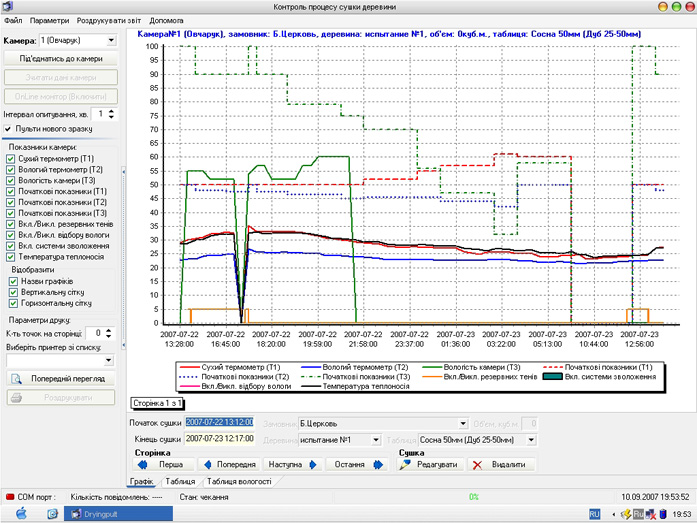Disable Горизонтальну сітку grid checkbox
This screenshot has height=523, width=697.
12,303
